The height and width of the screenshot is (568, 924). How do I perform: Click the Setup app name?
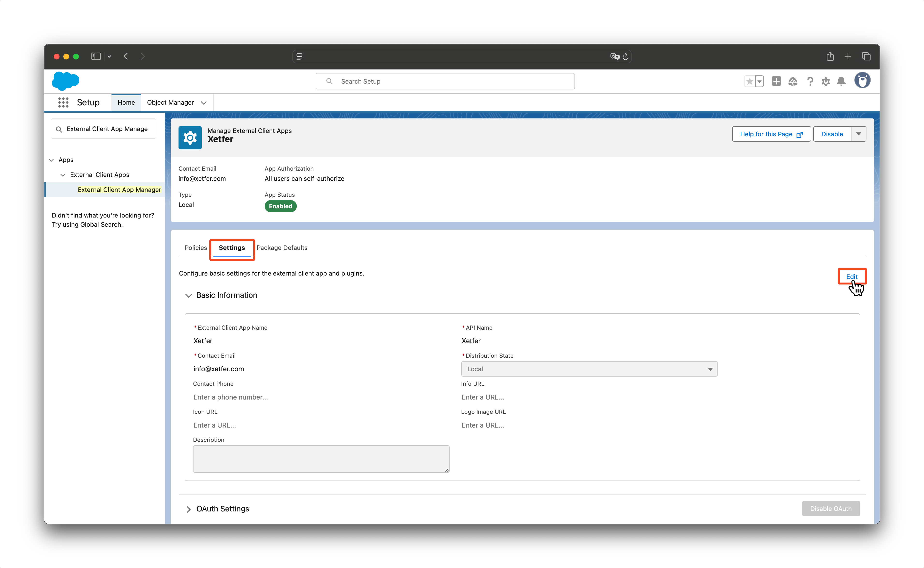click(88, 102)
